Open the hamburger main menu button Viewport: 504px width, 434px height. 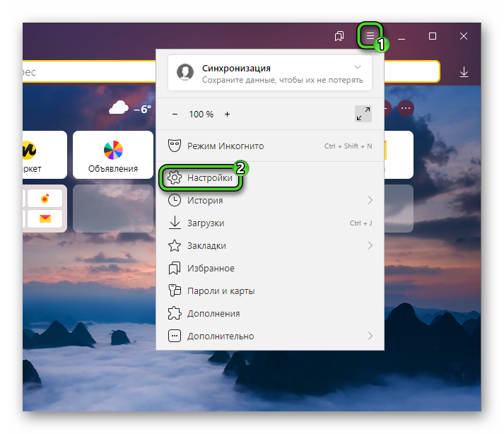tap(370, 35)
